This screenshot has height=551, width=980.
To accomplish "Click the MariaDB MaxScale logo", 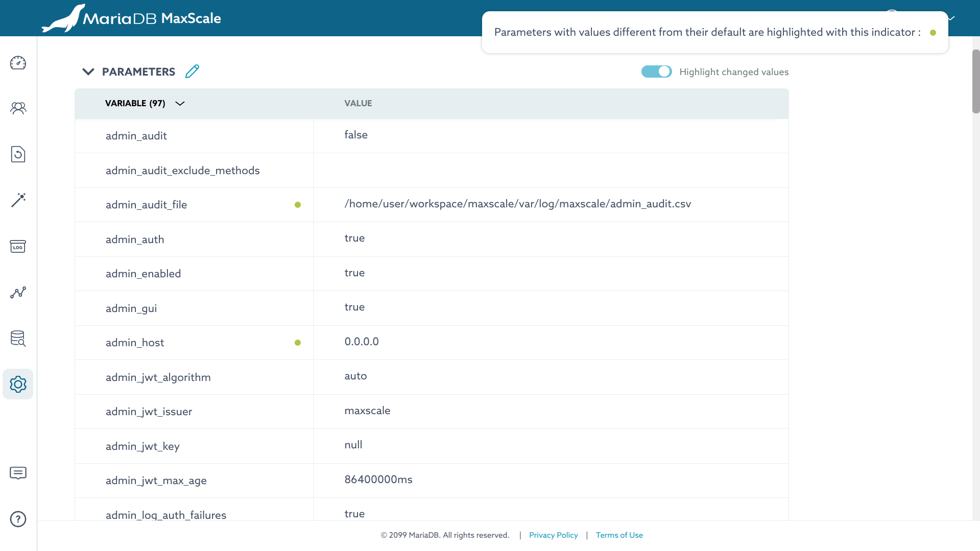I will tap(131, 18).
